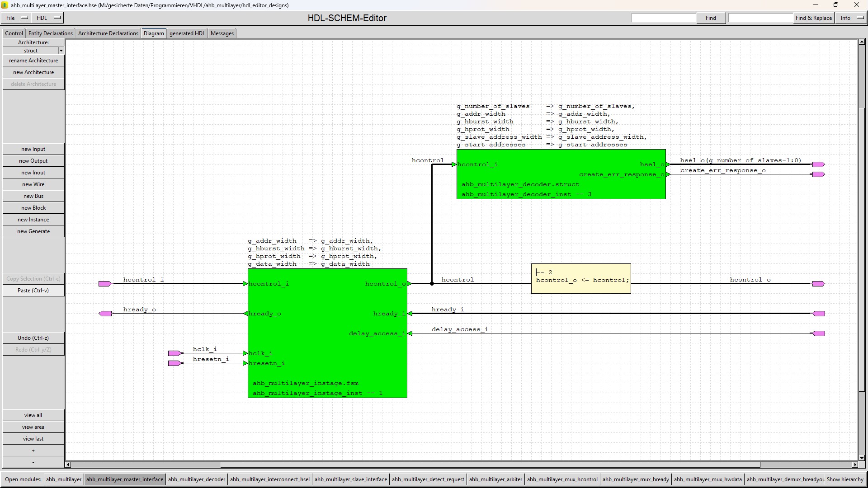Click the hresetn_i input port symbol

(175, 363)
